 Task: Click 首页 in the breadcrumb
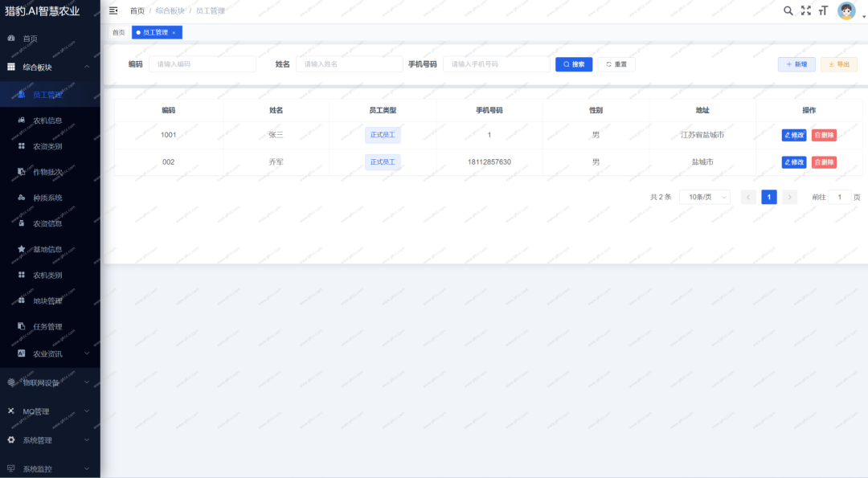[x=137, y=11]
